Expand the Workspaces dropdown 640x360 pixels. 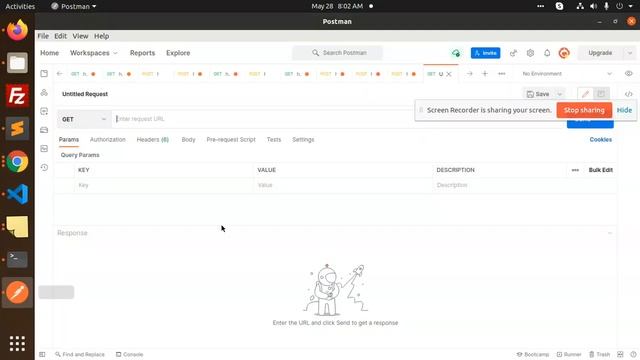tap(93, 53)
